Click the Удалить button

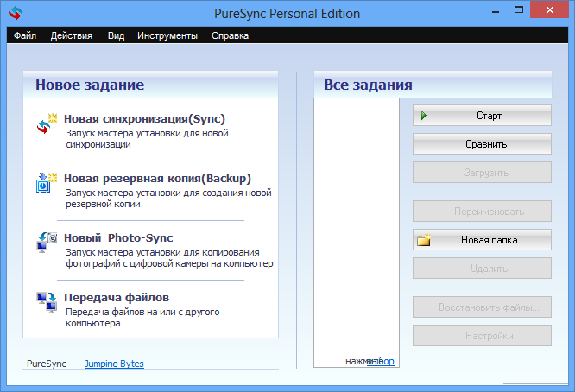tap(482, 269)
